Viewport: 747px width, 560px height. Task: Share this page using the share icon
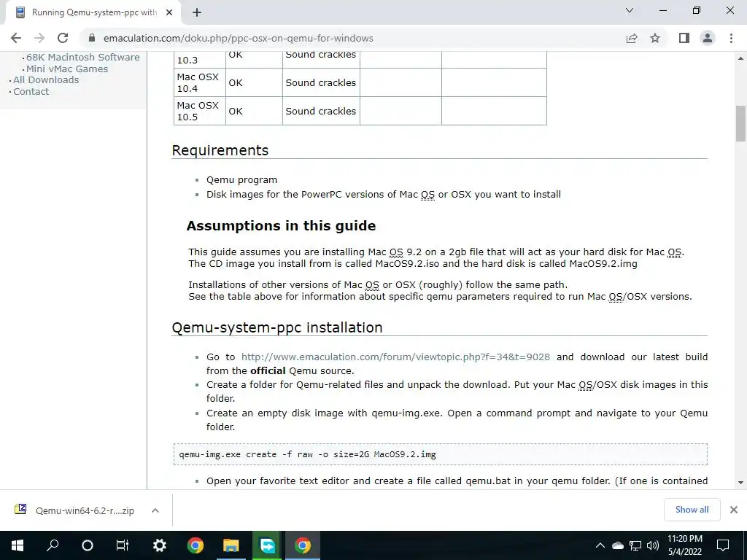click(632, 38)
